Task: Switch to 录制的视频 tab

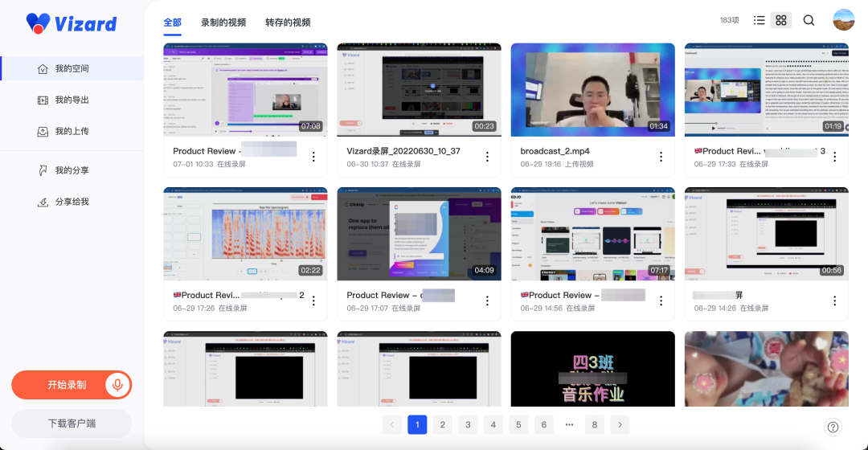Action: point(223,22)
